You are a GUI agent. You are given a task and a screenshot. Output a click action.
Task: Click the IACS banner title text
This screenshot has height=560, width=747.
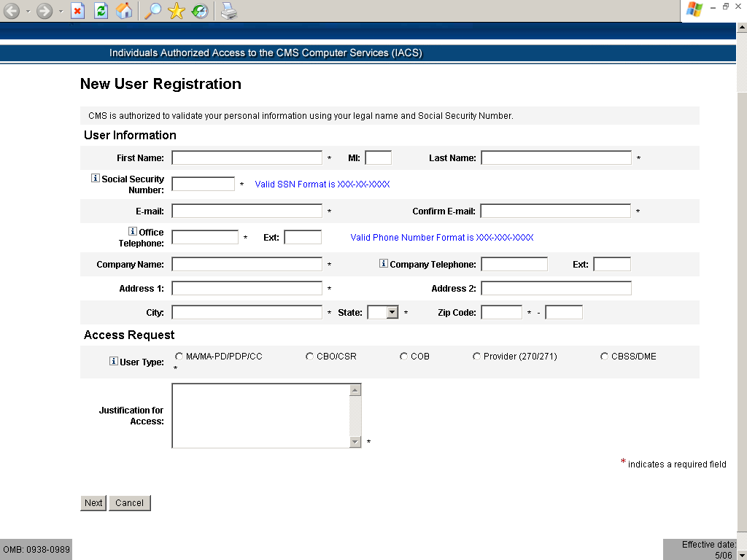point(266,52)
